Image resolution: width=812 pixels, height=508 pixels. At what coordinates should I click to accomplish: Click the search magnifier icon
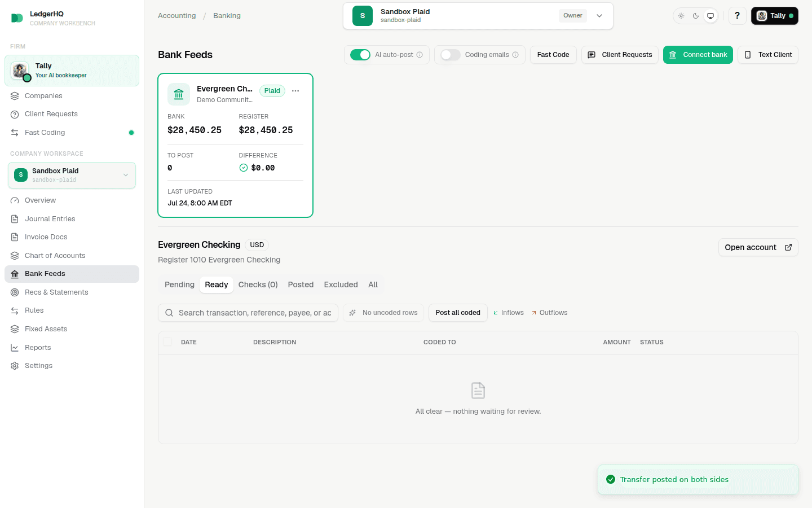[x=169, y=313]
